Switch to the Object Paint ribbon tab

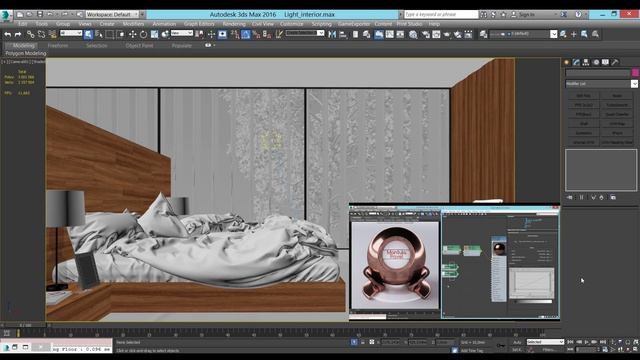[x=139, y=46]
